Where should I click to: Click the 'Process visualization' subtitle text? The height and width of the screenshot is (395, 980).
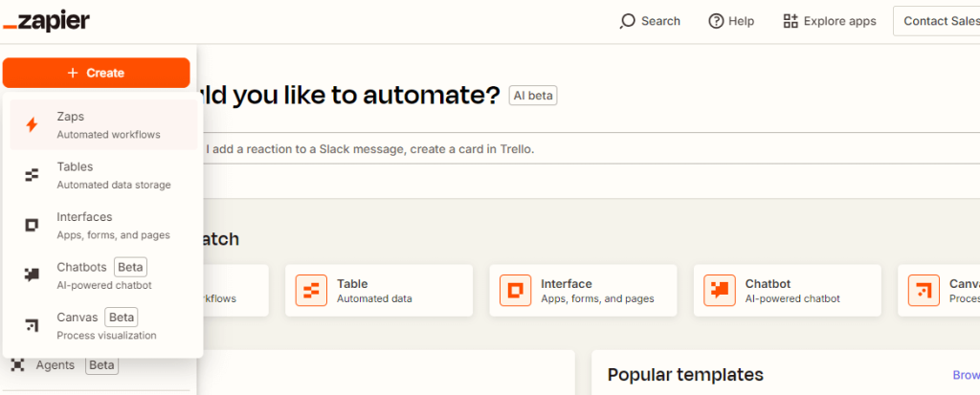(x=107, y=336)
